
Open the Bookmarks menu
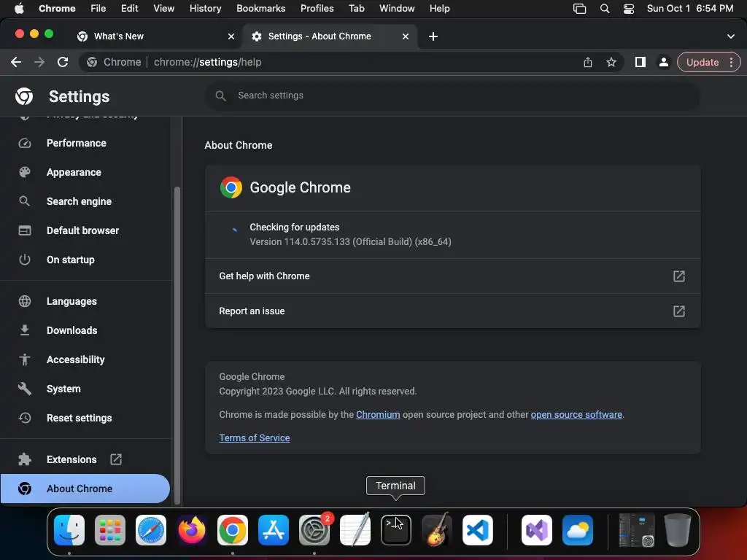pos(260,9)
